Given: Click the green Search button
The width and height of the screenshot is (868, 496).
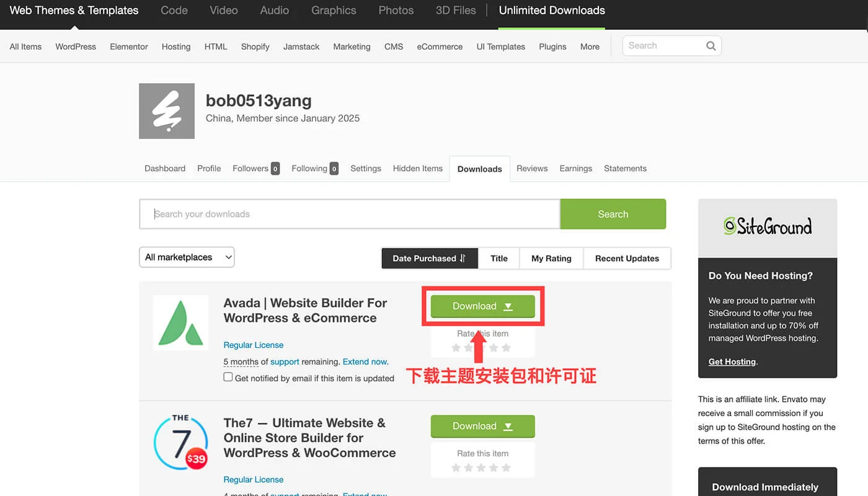Looking at the screenshot, I should (x=613, y=215).
